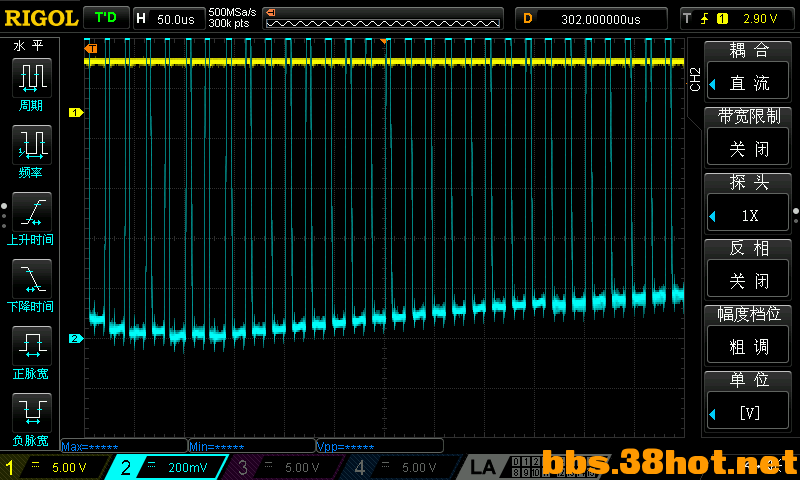The width and height of the screenshot is (800, 480).
Task: Click the 300k pts memory depth readout
Action: 229,23
